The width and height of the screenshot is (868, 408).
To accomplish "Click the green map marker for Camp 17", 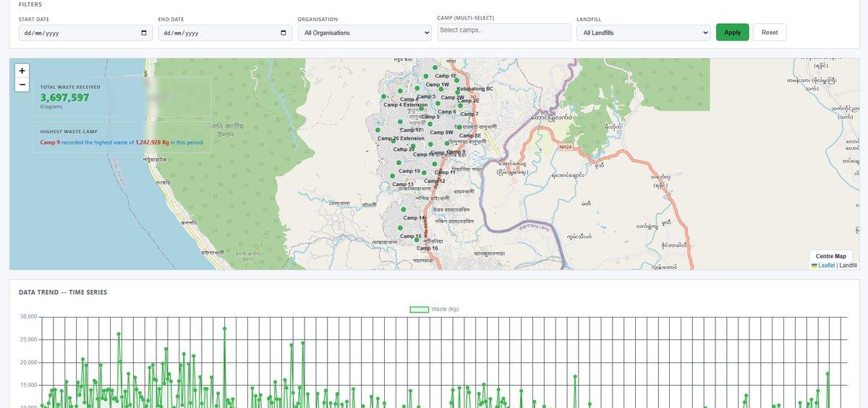I will coord(400,122).
